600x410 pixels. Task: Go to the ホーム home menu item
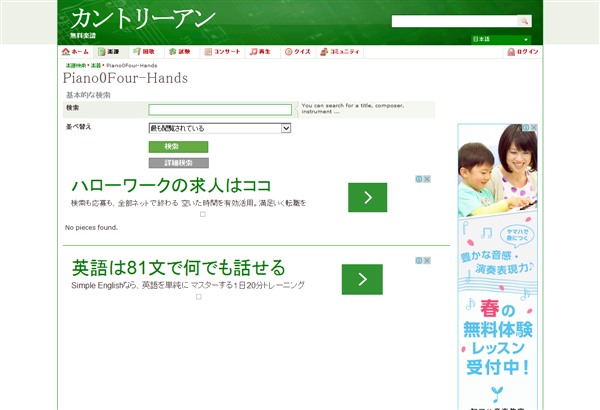(x=75, y=52)
